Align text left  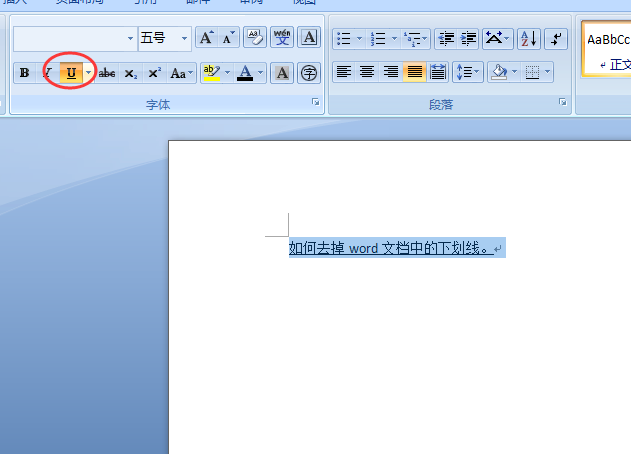click(344, 72)
